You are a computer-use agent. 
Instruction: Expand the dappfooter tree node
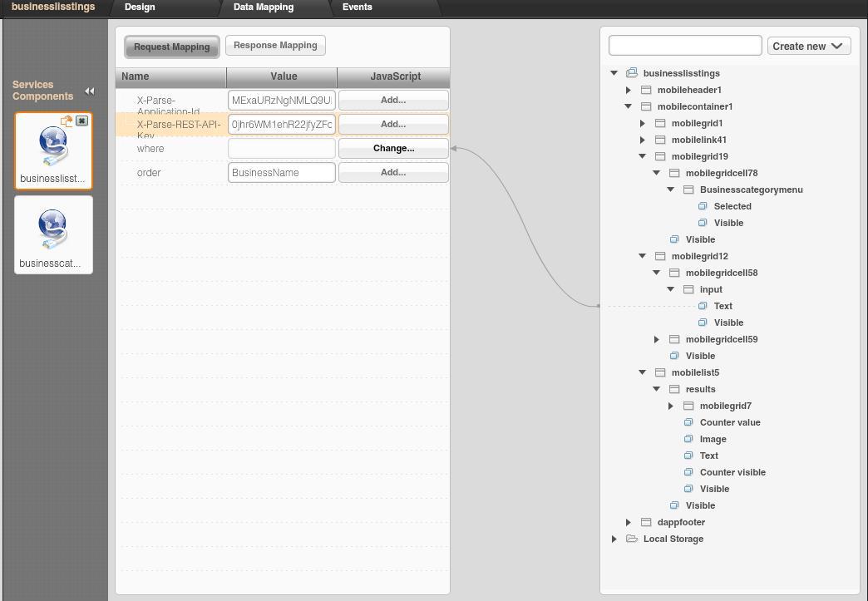tap(629, 522)
